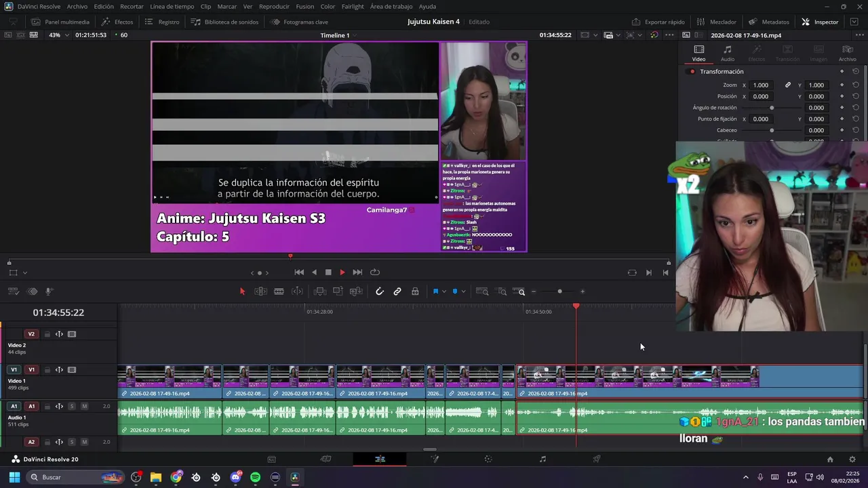Click the red playhead in timeline ruler

576,307
